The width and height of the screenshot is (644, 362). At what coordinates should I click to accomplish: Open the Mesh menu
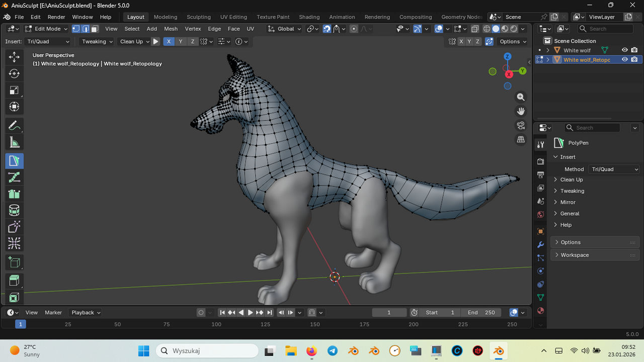pos(171,29)
